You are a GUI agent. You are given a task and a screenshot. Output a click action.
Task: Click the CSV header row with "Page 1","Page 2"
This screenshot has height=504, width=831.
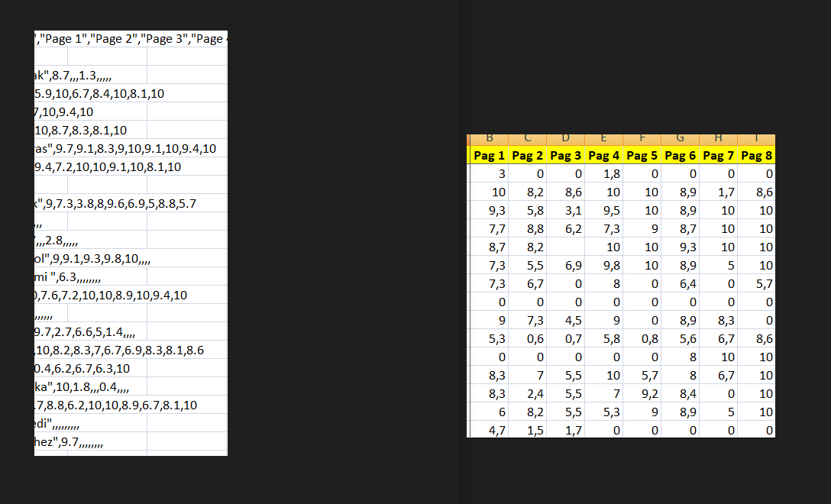click(x=131, y=39)
